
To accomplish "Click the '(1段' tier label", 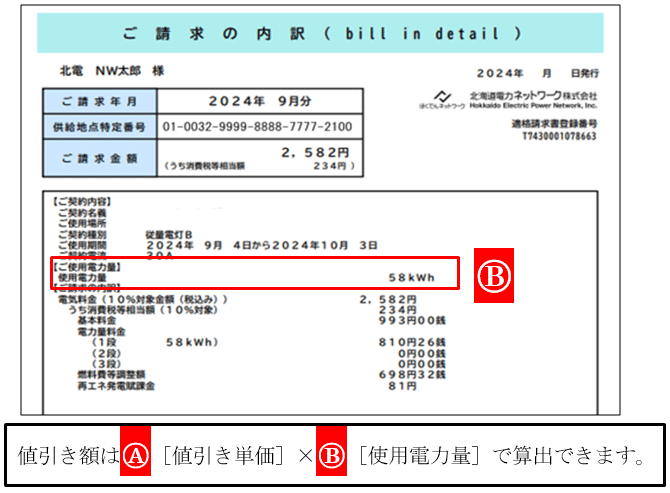I will [103, 342].
